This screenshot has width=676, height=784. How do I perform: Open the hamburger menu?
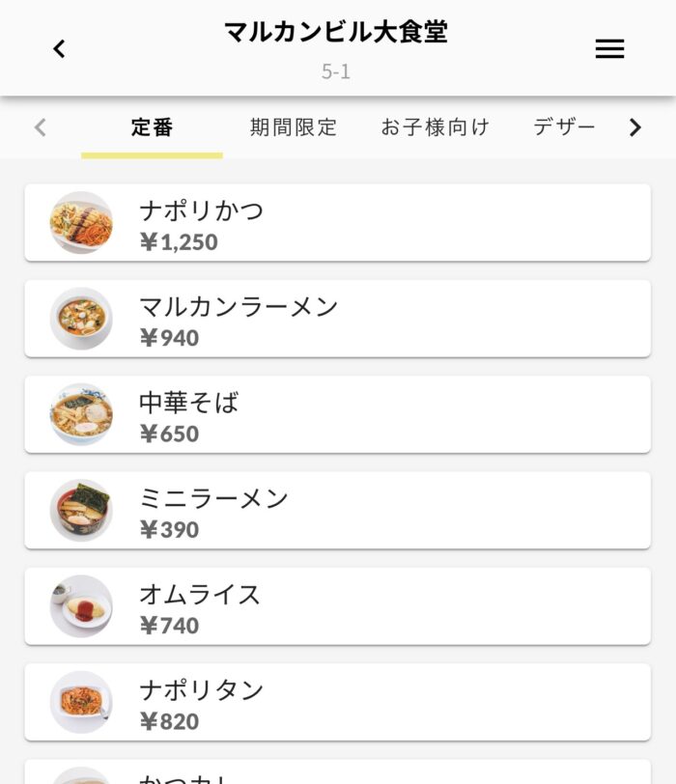point(609,48)
